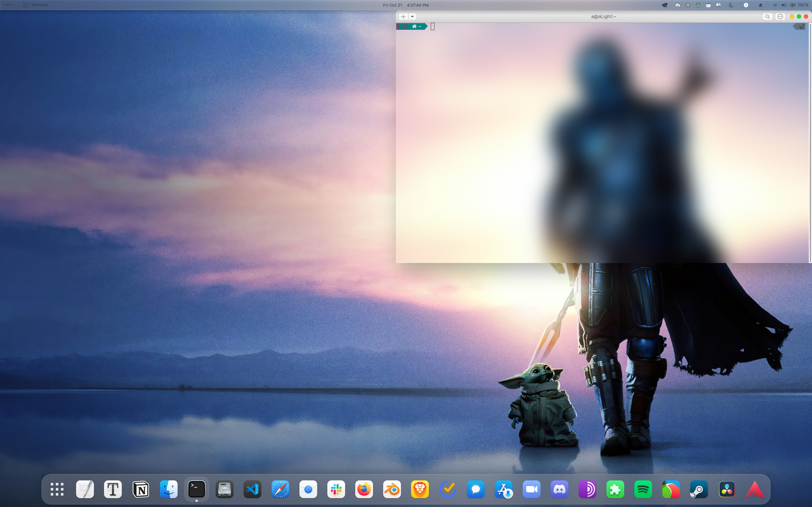Open Safari from the dock

click(x=280, y=489)
